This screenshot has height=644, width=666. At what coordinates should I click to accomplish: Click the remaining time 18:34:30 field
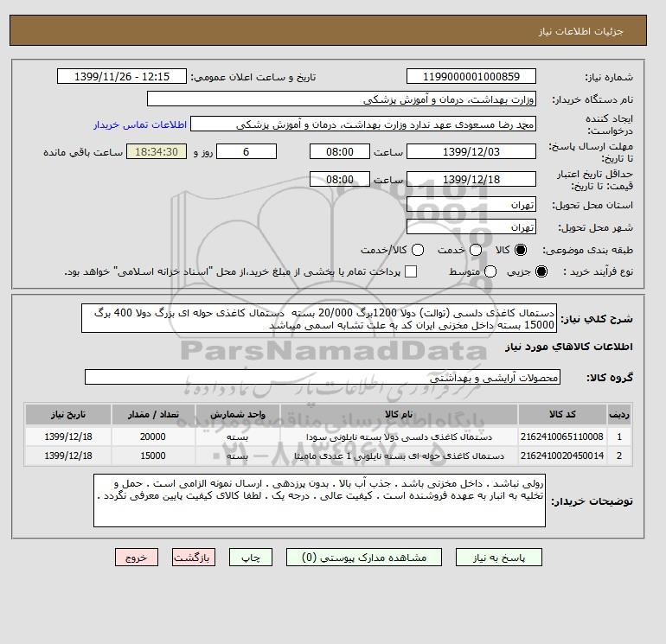tap(157, 151)
